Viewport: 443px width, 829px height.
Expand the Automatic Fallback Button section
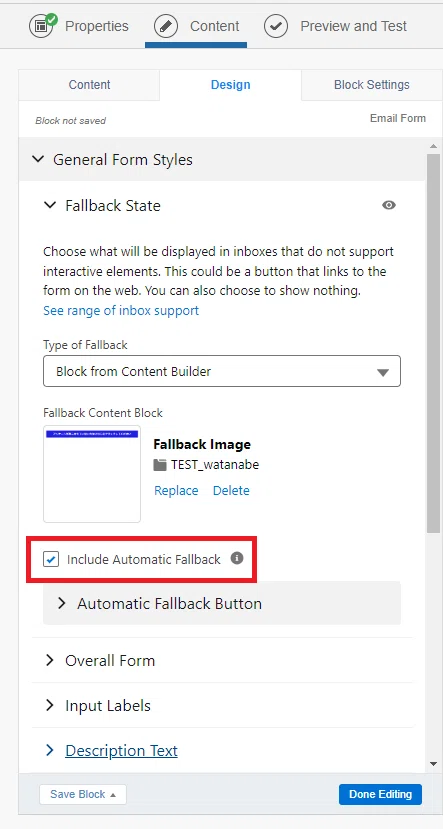point(222,603)
